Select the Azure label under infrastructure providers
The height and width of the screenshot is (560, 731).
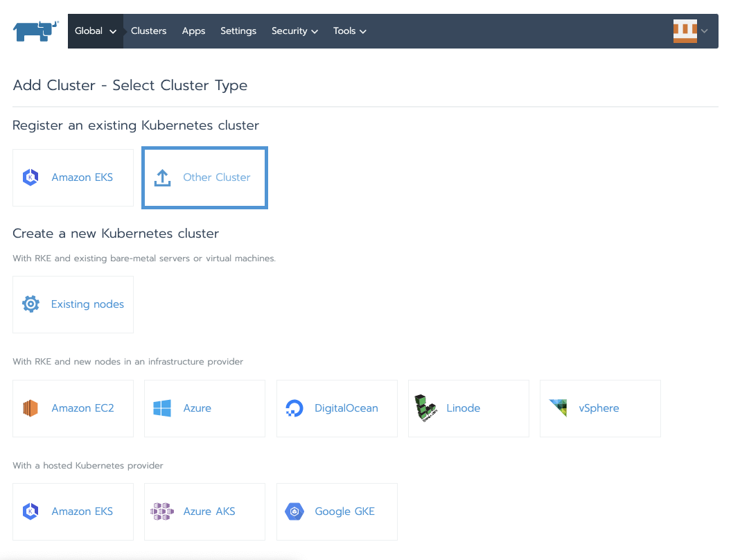[x=197, y=408]
